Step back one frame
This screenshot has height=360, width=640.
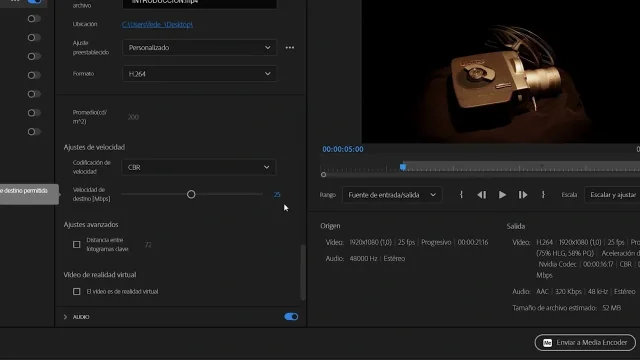482,195
